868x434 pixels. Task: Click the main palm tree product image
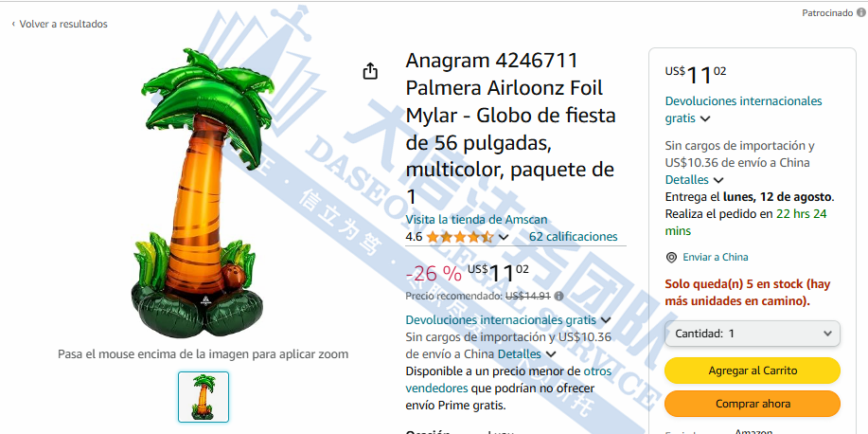coord(204,193)
